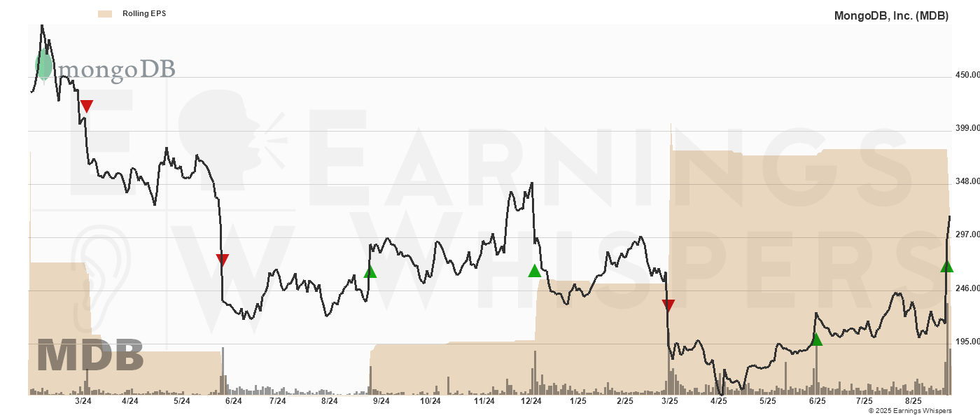This screenshot has width=980, height=420.
Task: Click the red down-triangle marker near 3/25
Action: pos(668,305)
